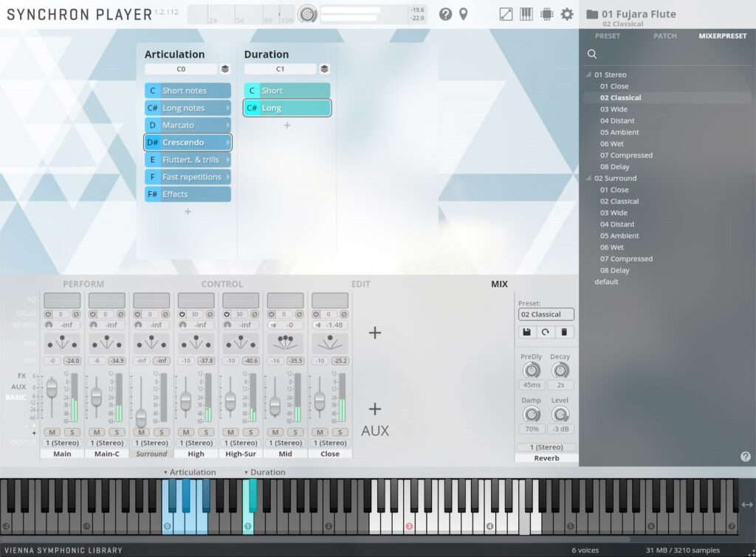Click the CPU chip icon

(546, 14)
